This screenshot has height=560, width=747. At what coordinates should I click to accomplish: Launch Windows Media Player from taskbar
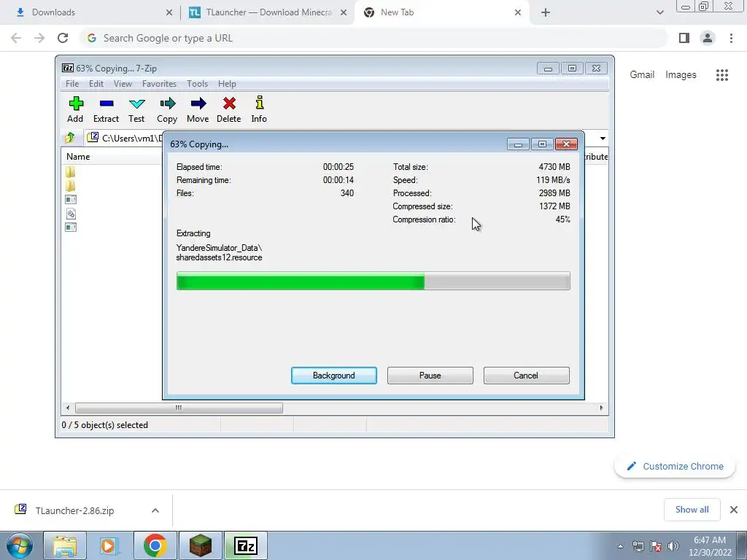109,545
